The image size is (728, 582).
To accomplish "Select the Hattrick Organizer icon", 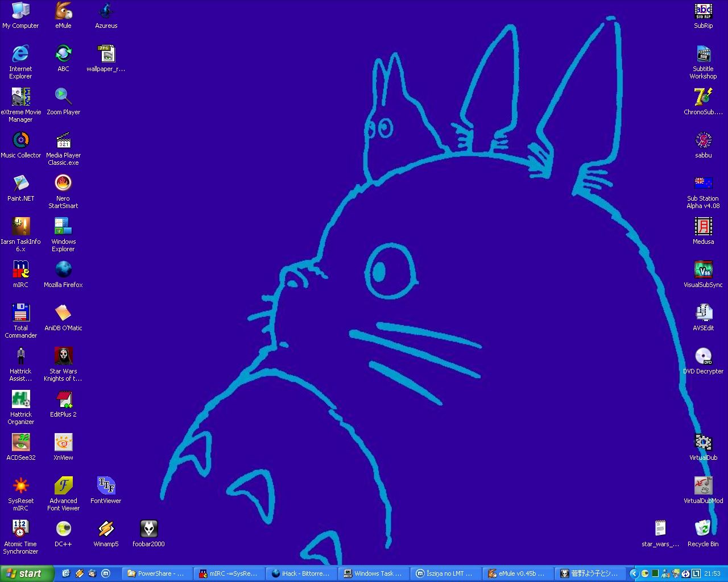I will [20, 408].
